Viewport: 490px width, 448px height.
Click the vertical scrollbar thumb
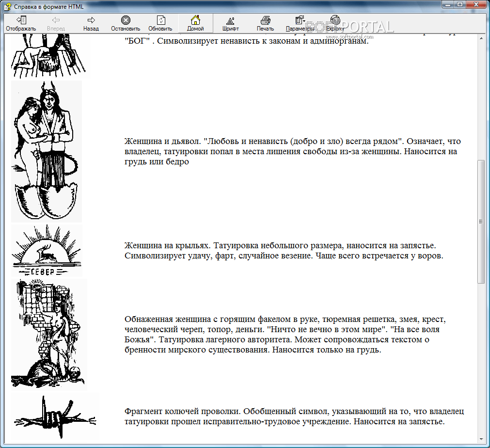click(x=481, y=222)
